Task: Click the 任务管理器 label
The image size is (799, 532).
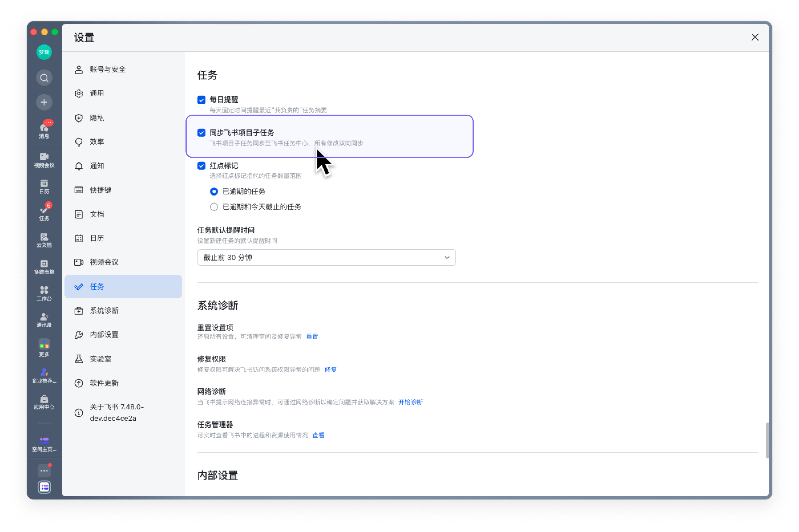Action: click(215, 425)
